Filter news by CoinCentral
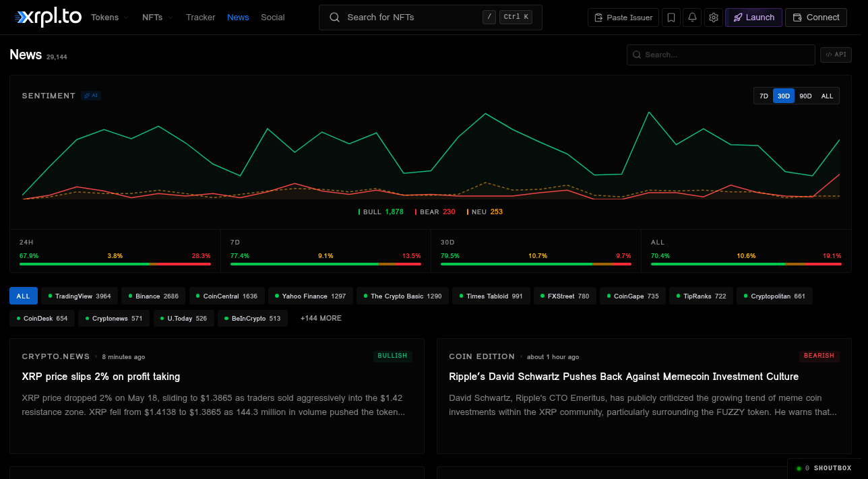The height and width of the screenshot is (479, 868). 226,296
